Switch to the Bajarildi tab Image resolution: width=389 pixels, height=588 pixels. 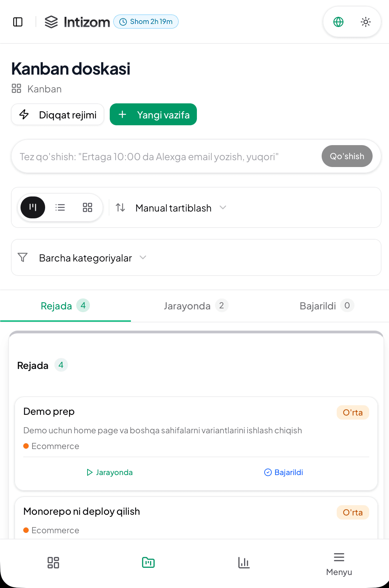coord(326,306)
